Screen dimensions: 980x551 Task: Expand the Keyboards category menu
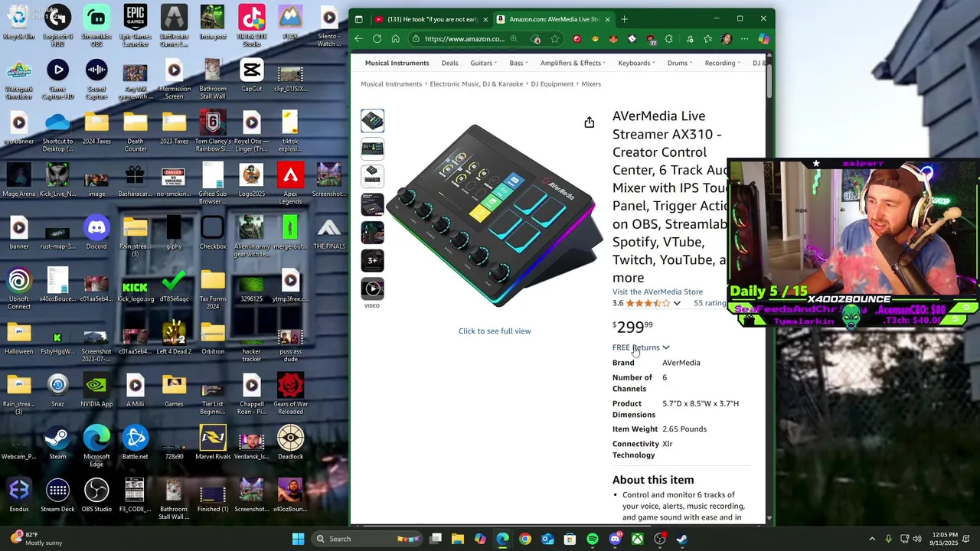point(636,63)
